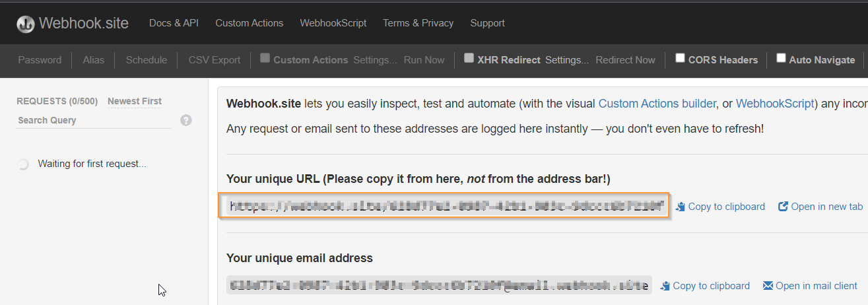The height and width of the screenshot is (305, 868).
Task: Follow the Custom Actions builder link
Action: [x=657, y=104]
